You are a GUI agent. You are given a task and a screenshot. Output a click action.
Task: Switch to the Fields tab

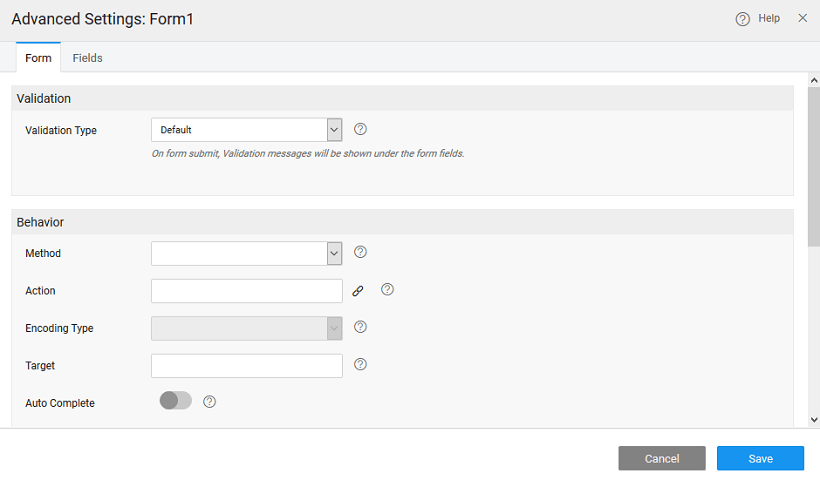87,58
